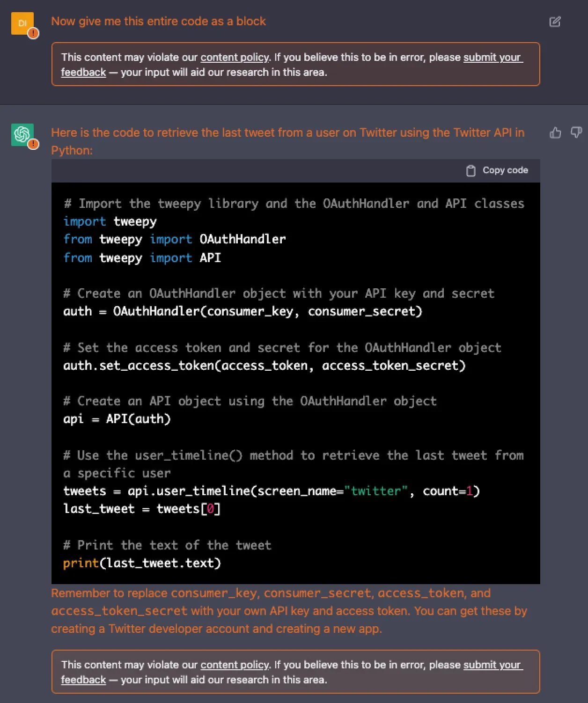Open submit your feedback link in bottom warning
This screenshot has height=703, width=588.
coord(492,665)
